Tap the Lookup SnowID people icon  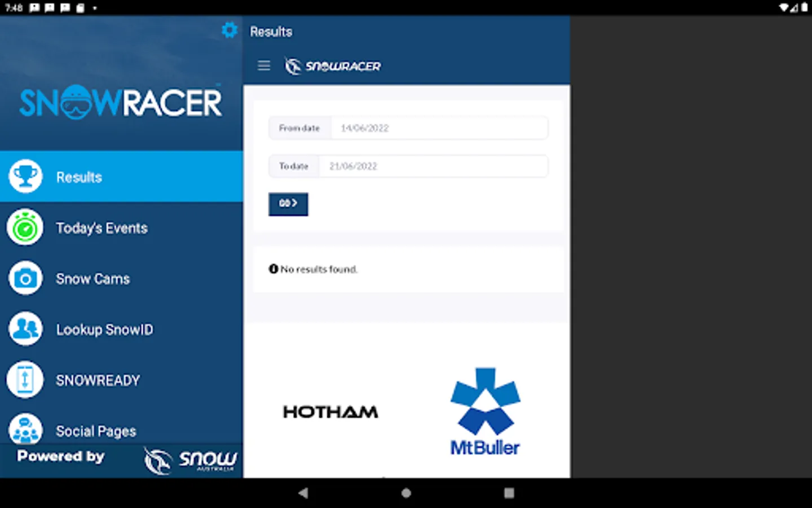(25, 329)
